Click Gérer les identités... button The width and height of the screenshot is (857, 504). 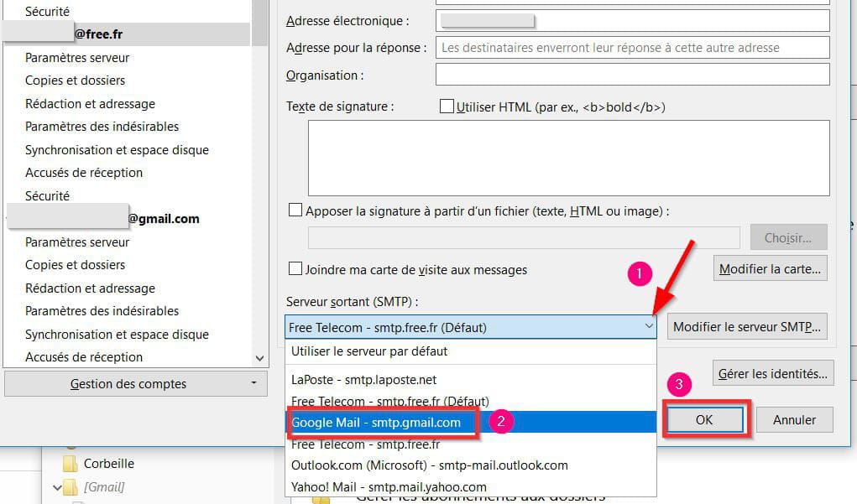pyautogui.click(x=773, y=373)
